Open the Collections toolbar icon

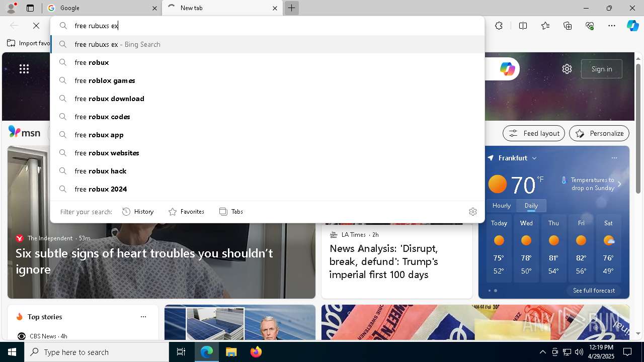568,26
